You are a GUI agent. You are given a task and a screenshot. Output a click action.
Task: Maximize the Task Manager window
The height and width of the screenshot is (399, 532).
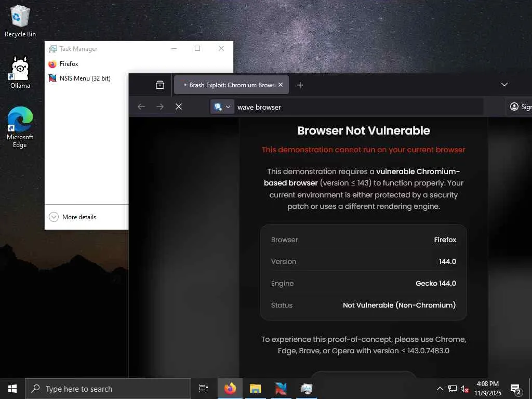(197, 48)
